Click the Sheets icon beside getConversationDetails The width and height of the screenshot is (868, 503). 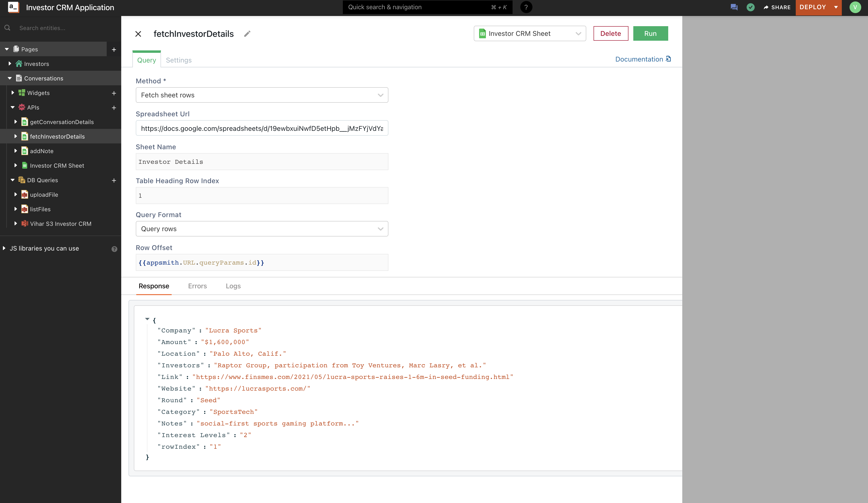tap(24, 122)
